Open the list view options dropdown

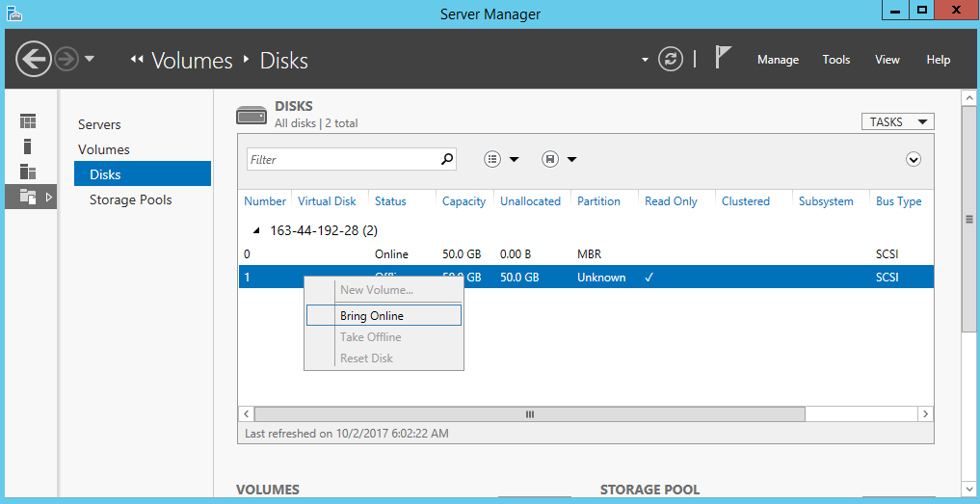501,159
